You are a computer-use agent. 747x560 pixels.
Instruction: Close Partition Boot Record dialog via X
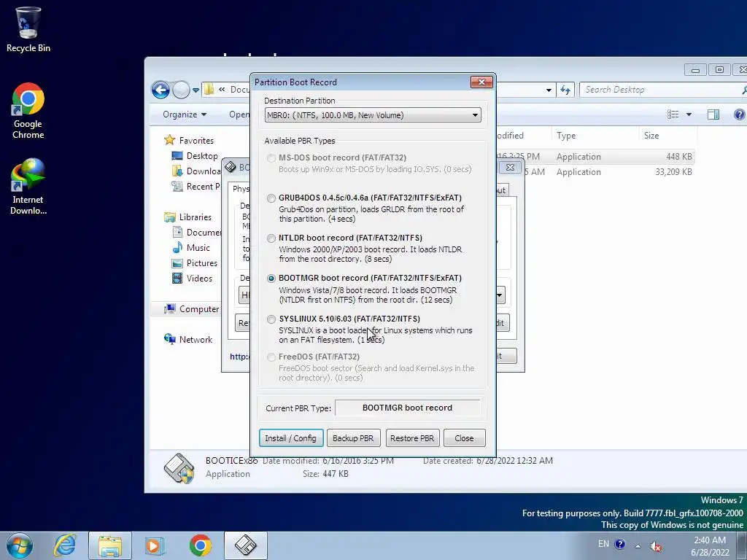point(481,82)
